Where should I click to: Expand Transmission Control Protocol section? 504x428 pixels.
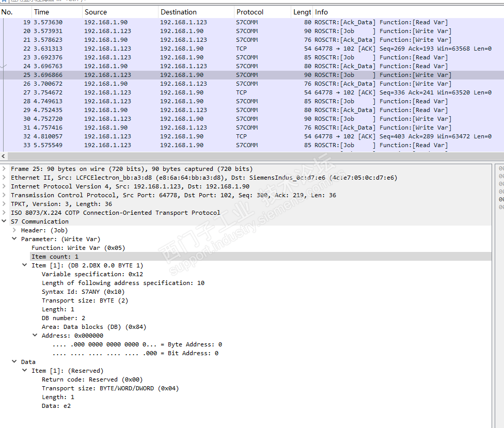coord(4,195)
